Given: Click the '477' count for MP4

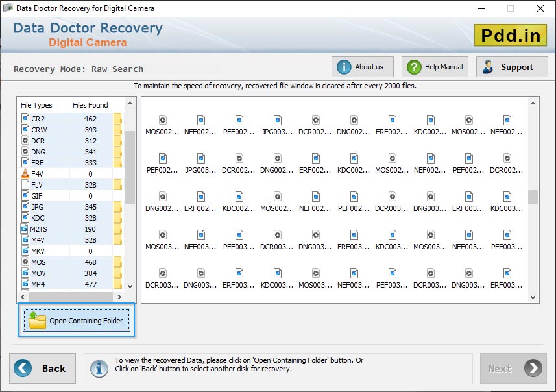Looking at the screenshot, I should [90, 284].
